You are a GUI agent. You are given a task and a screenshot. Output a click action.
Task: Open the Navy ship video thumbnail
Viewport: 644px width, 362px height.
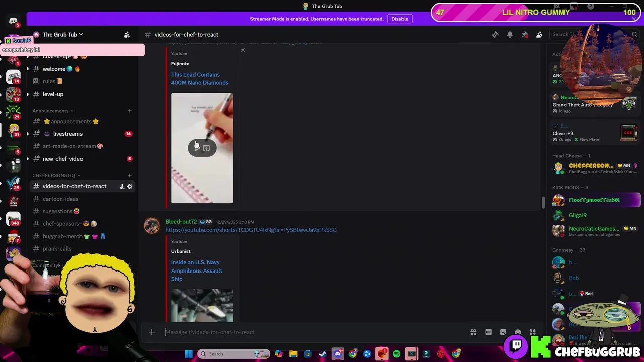pos(202,305)
